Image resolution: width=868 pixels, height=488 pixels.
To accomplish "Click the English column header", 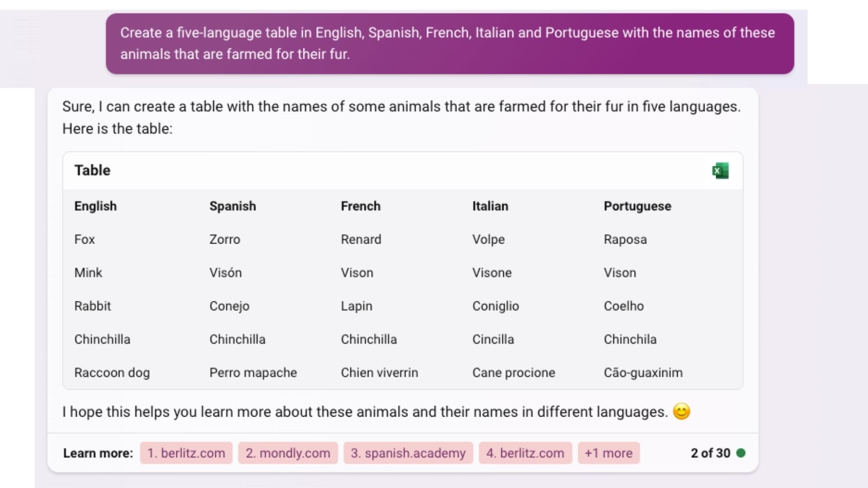I will point(95,206).
